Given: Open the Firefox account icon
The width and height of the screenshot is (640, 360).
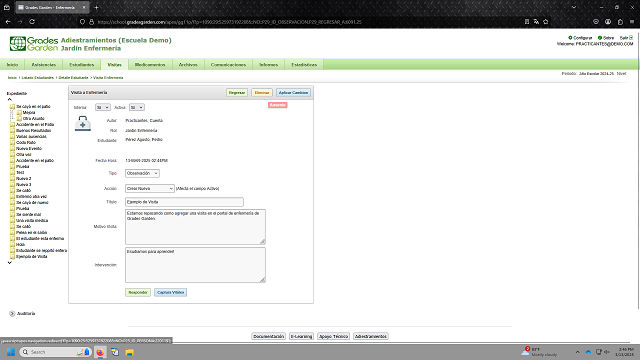Looking at the screenshot, I should pos(608,22).
